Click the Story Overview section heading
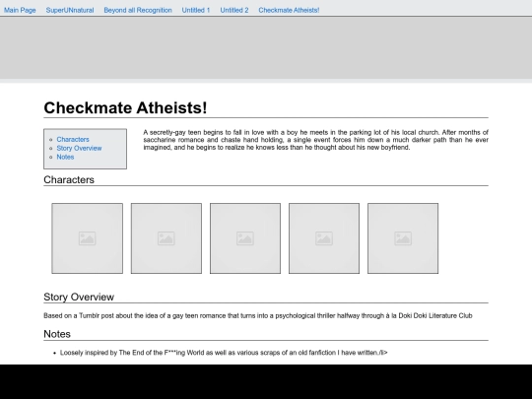The height and width of the screenshot is (399, 532). tap(79, 297)
